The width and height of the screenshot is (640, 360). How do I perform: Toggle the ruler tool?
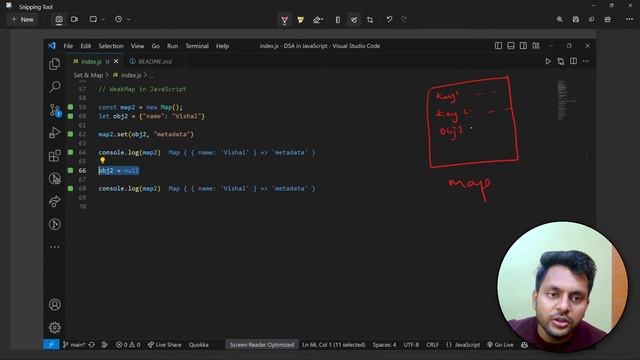tap(338, 20)
